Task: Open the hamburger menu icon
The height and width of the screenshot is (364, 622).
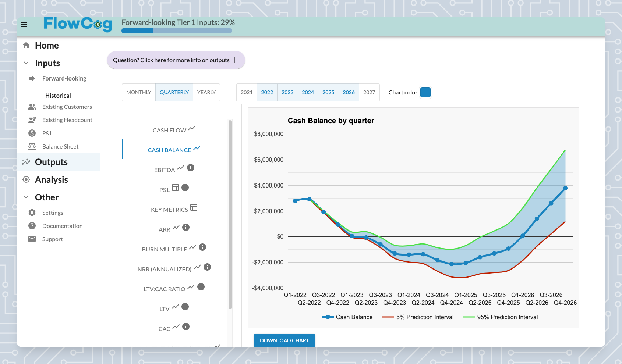Action: click(24, 25)
